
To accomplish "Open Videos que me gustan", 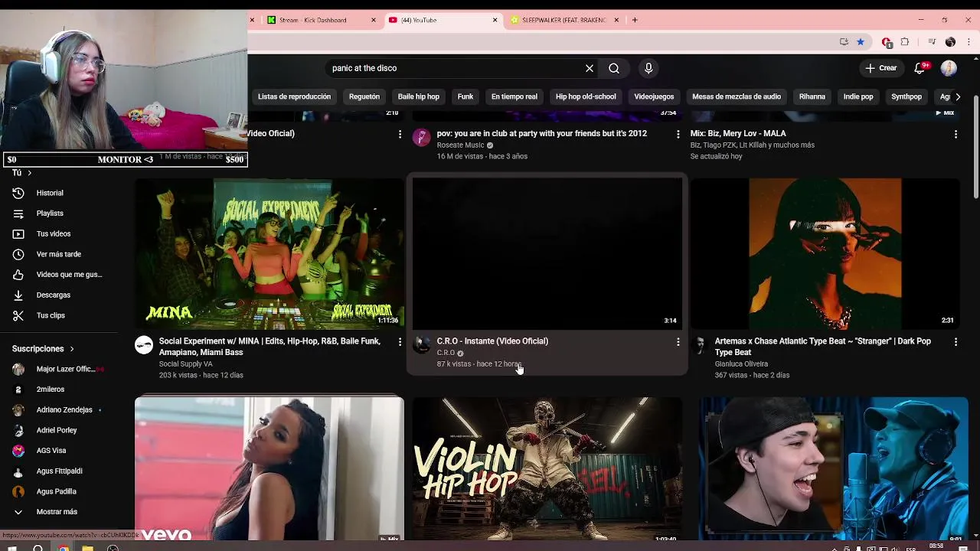I will [69, 275].
